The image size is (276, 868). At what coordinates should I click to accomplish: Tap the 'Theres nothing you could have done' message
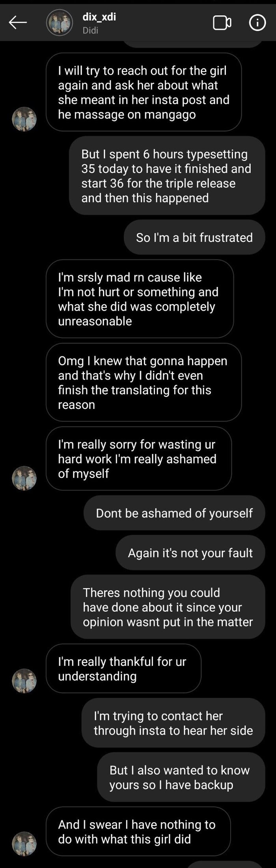click(x=168, y=607)
